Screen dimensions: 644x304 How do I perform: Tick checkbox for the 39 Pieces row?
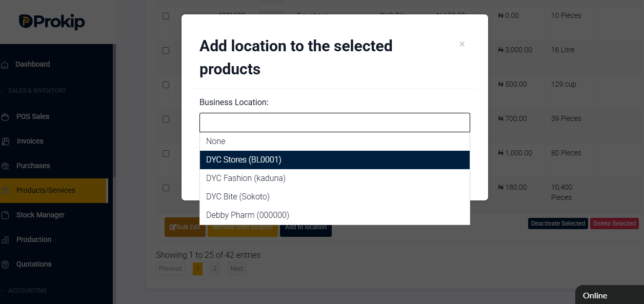(166, 119)
